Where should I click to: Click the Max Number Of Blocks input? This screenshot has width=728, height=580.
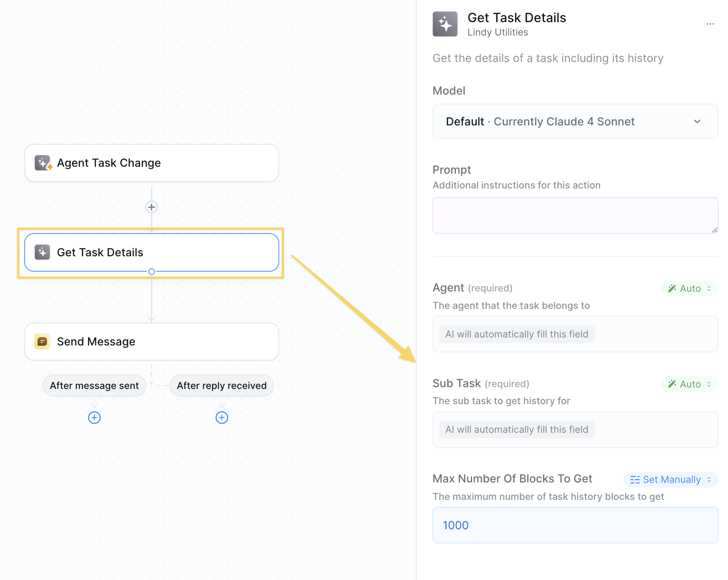tap(575, 525)
